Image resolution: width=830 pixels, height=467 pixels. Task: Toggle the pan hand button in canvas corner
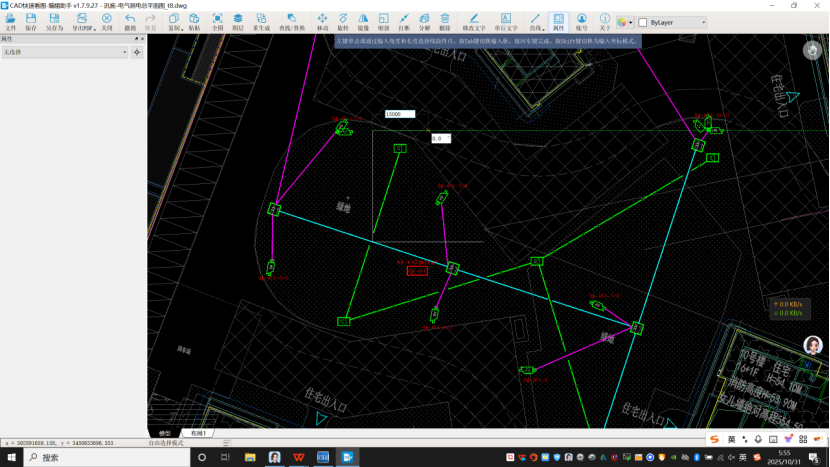click(812, 51)
